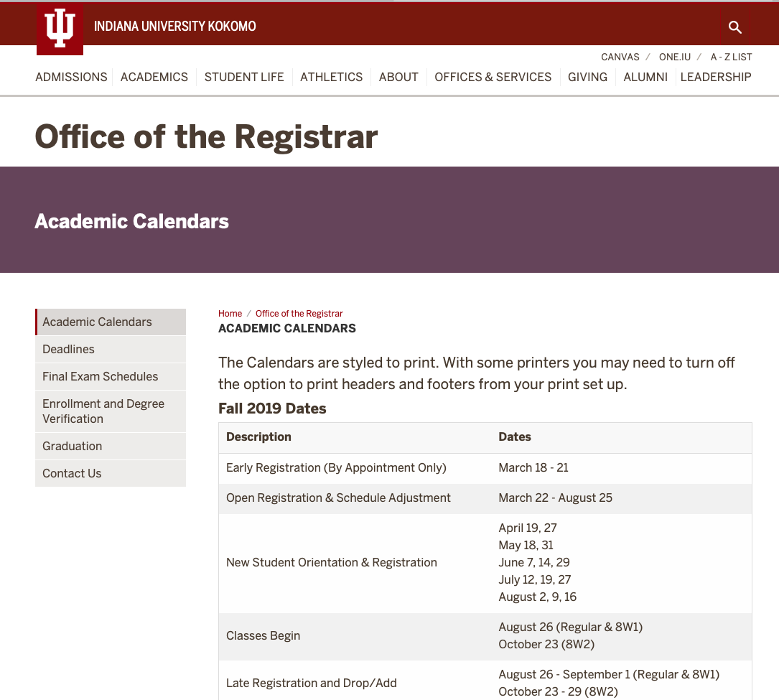Click Home in the breadcrumb trail
Viewport: 779px width, 700px height.
click(x=230, y=313)
